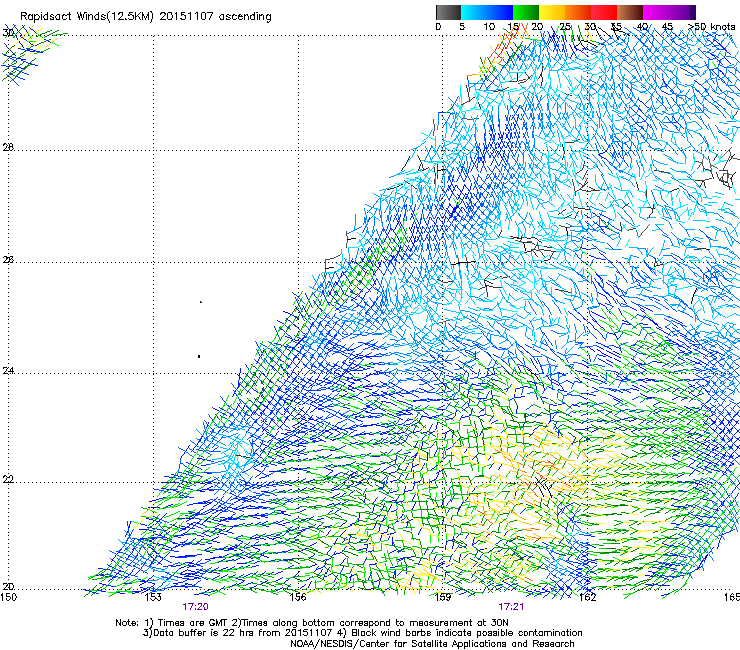740x650 pixels.
Task: Click the '159' longitude axis label
Action: pos(443,597)
